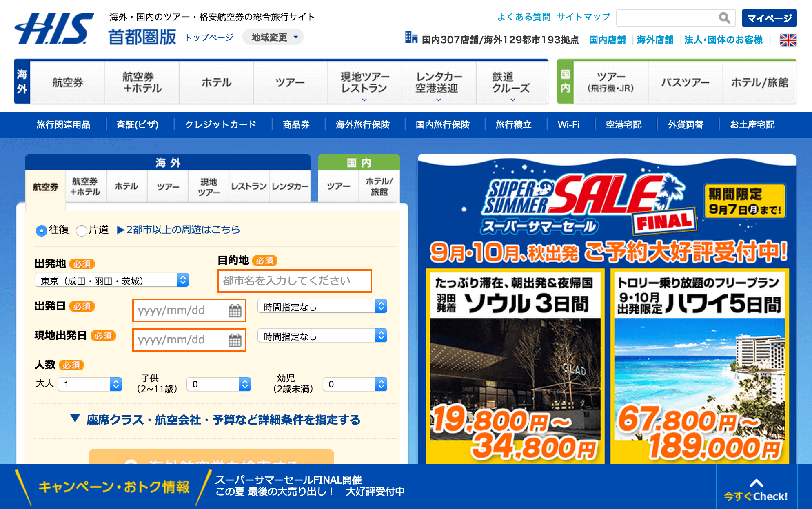The height and width of the screenshot is (509, 812).
Task: Switch language via UK flag icon
Action: coord(788,40)
